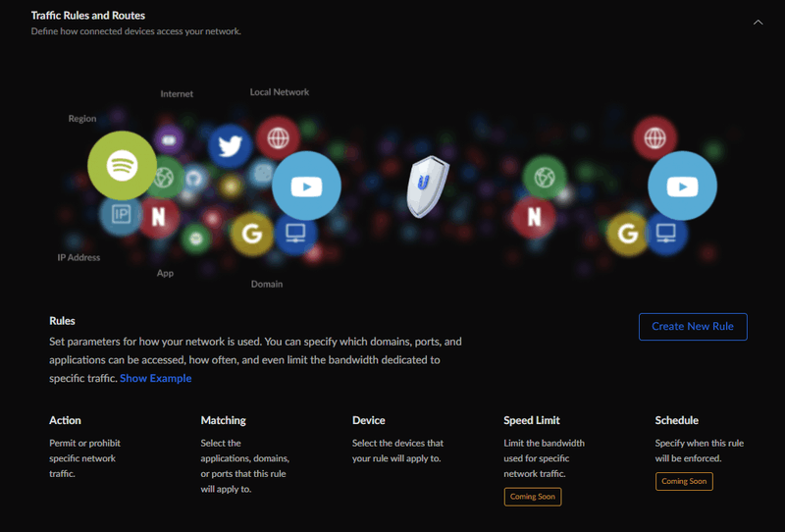Collapse the Traffic Rules and Routes section
The height and width of the screenshot is (532, 785).
[x=758, y=22]
